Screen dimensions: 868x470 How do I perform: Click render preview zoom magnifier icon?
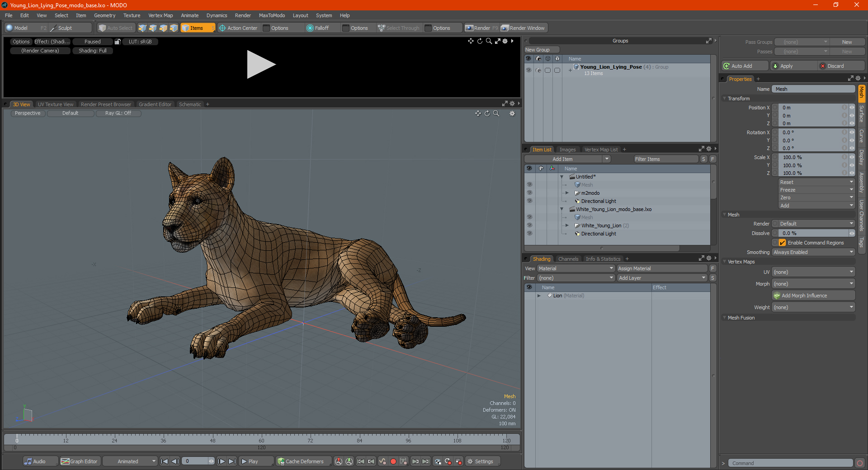click(x=489, y=41)
